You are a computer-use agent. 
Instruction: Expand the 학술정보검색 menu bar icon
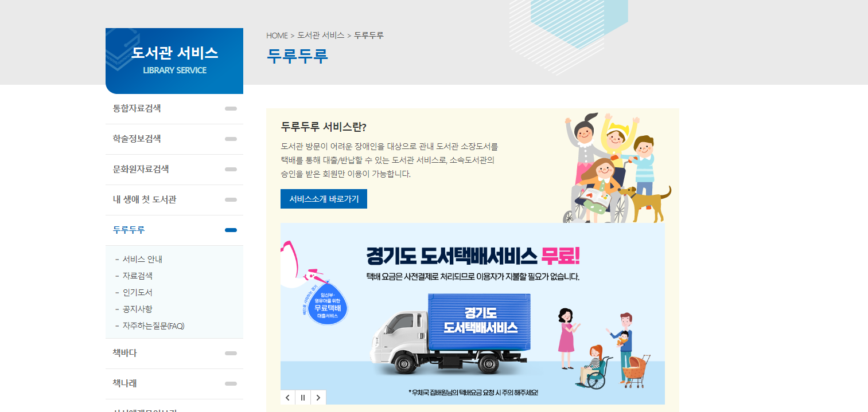coord(231,139)
